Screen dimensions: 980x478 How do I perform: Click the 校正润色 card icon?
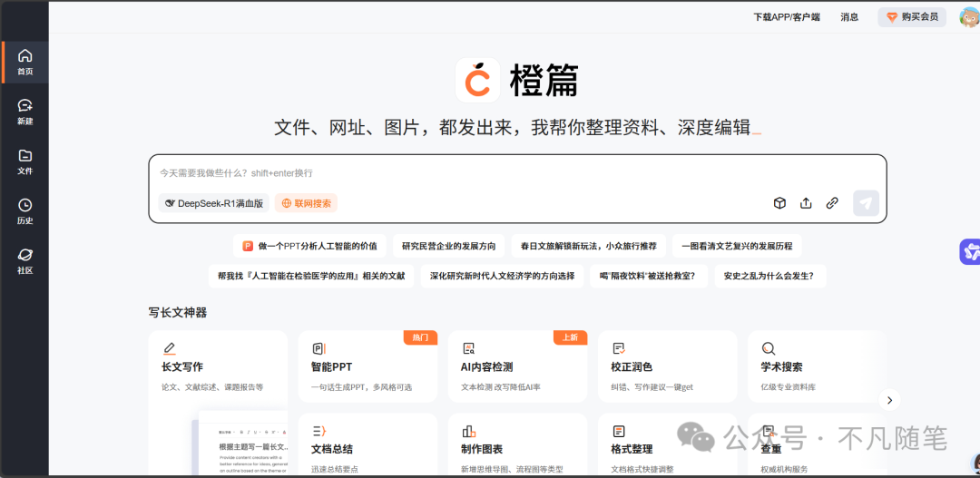click(x=619, y=348)
